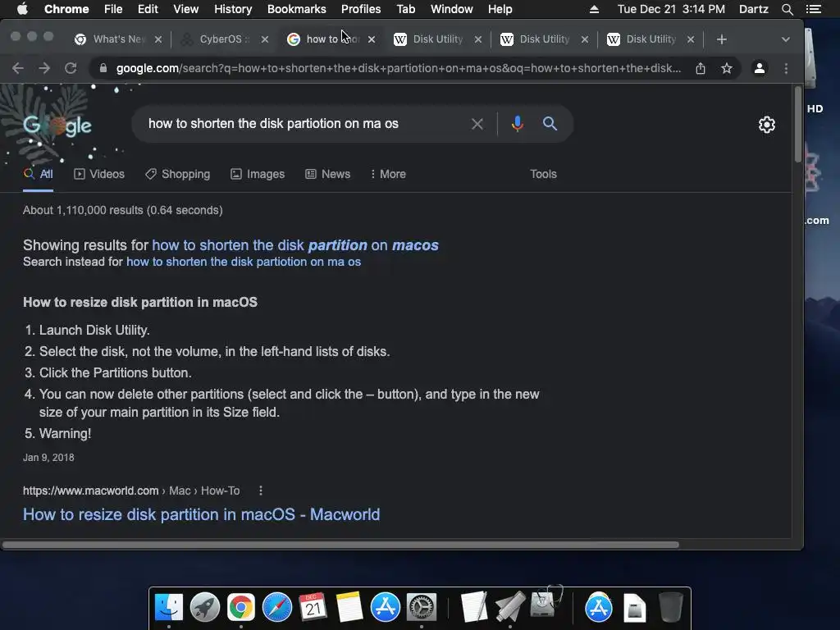The image size is (840, 630).
Task: Open the App Store next to Notes
Action: coord(386,608)
